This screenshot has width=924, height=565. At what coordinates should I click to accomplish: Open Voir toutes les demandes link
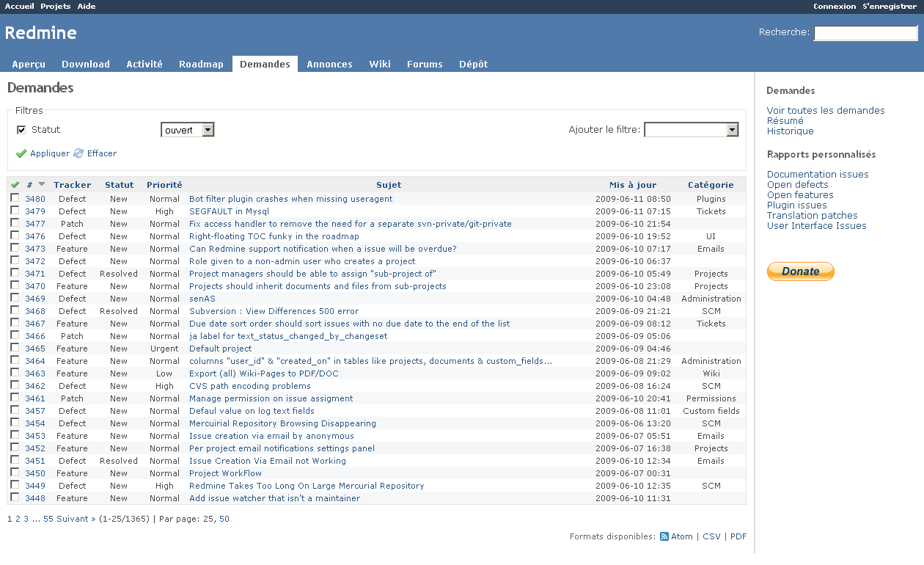(825, 110)
